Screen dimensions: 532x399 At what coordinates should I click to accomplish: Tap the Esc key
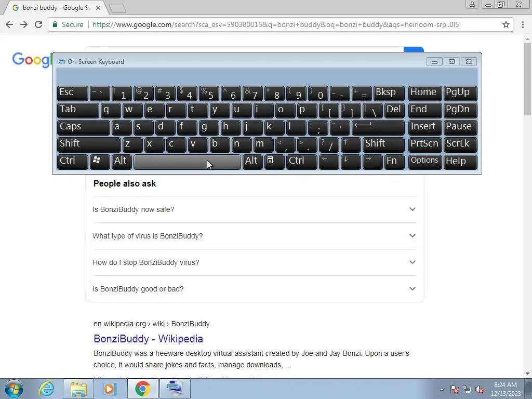tap(73, 94)
